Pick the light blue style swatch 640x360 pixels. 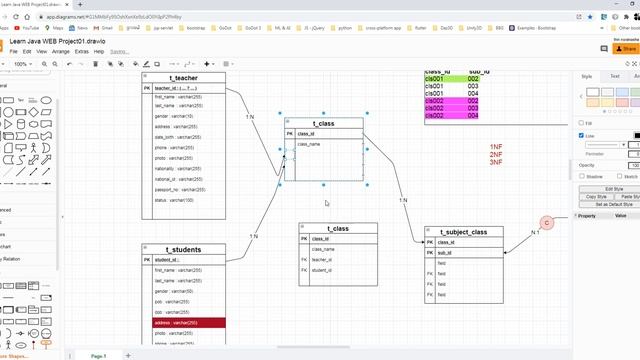(x=622, y=92)
